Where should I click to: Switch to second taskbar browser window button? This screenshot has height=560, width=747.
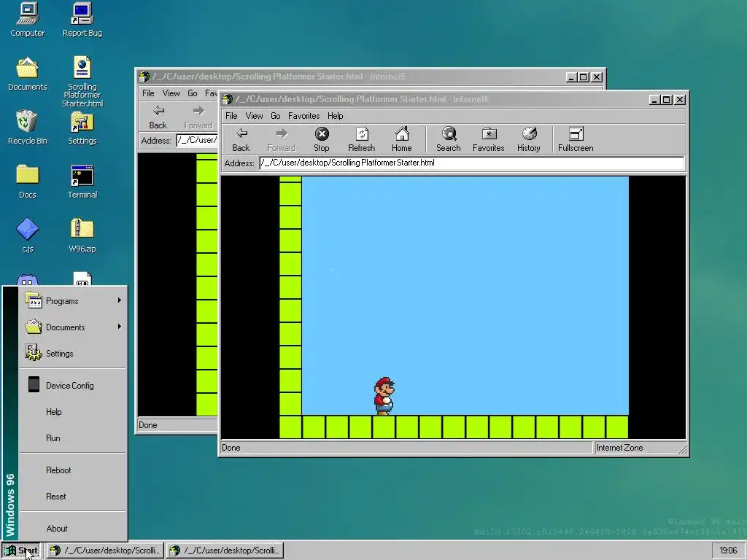(225, 551)
